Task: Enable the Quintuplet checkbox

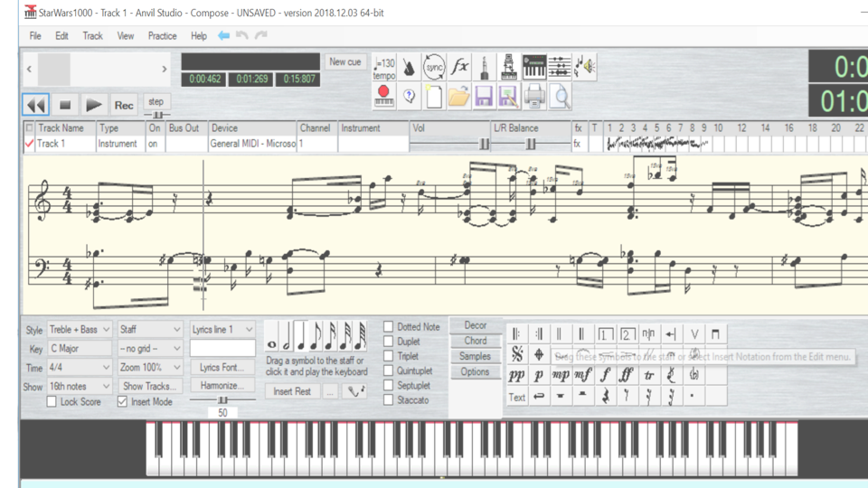Action: pyautogui.click(x=389, y=371)
